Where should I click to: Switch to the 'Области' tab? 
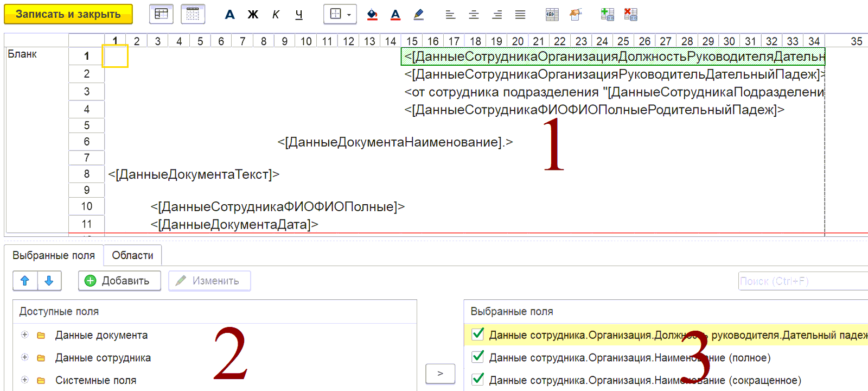pyautogui.click(x=132, y=255)
